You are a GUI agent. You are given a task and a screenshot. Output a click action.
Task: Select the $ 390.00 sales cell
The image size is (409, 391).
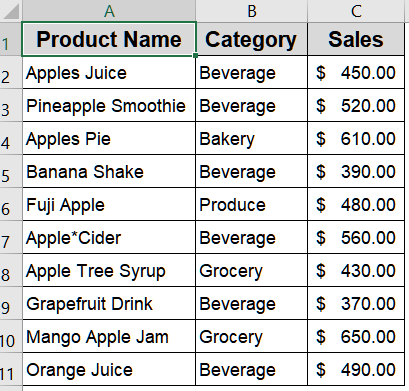[356, 171]
